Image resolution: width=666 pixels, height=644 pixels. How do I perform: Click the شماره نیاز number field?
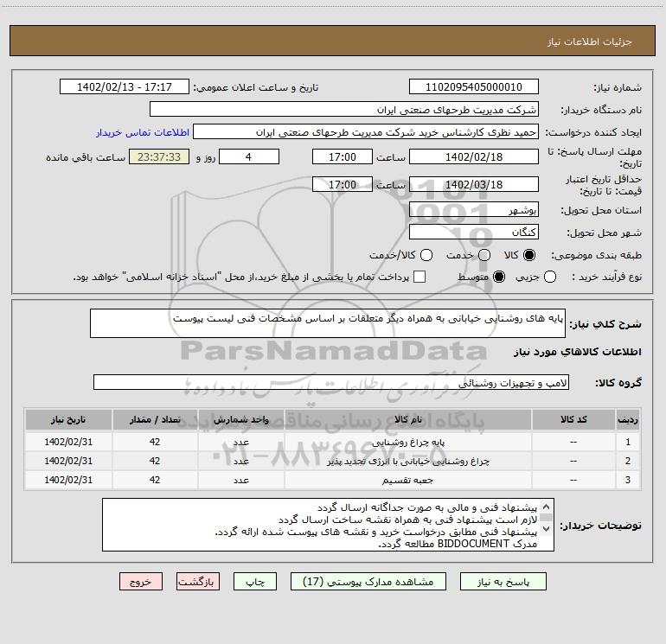pyautogui.click(x=474, y=87)
